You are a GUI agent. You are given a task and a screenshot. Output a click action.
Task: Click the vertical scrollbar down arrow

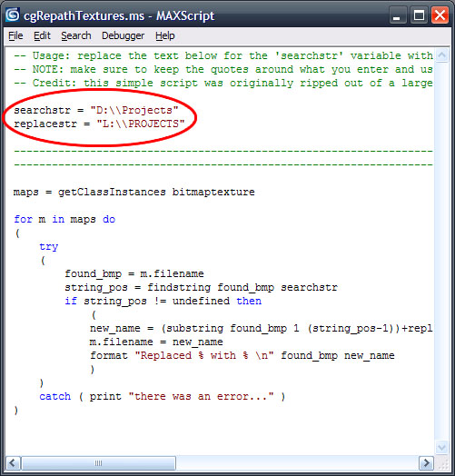tap(441, 447)
